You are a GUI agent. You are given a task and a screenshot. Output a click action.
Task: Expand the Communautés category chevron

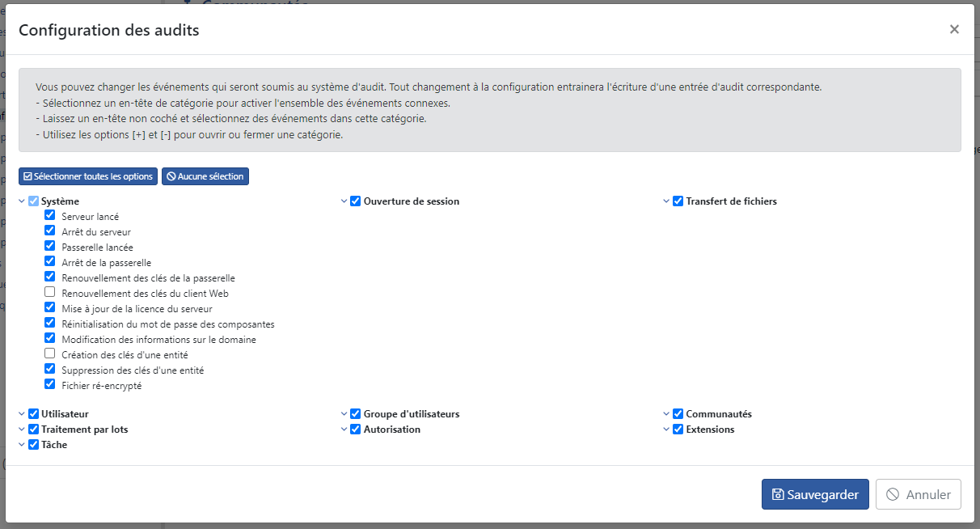click(x=667, y=414)
